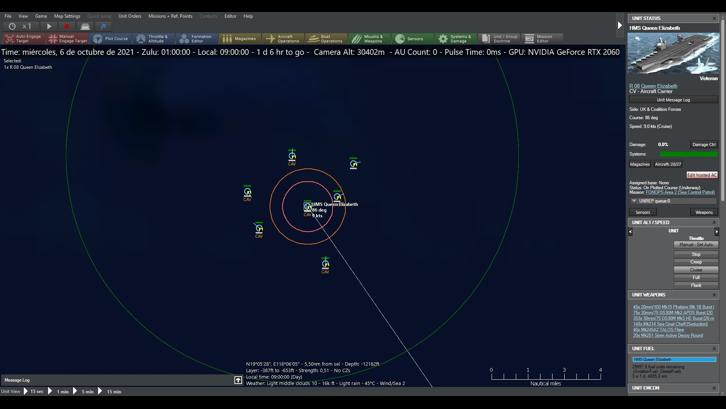Open the File menu
726x409 pixels.
[8, 16]
